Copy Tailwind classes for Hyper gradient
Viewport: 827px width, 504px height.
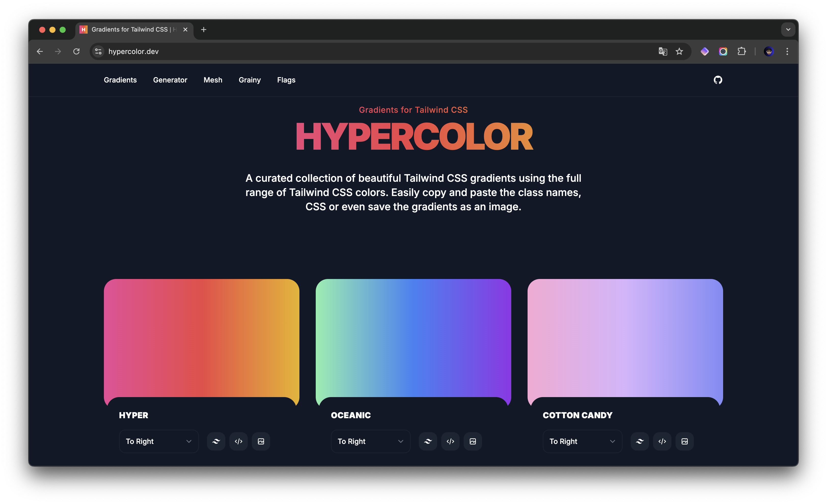tap(216, 441)
